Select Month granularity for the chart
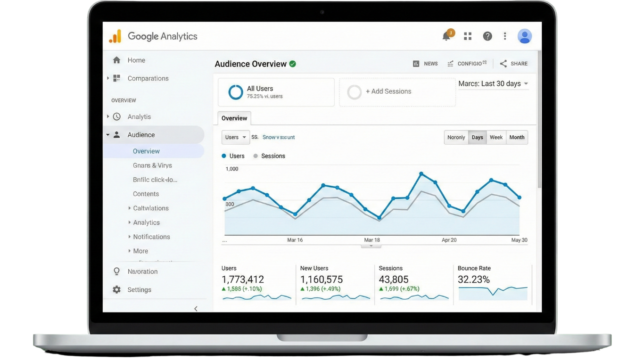This screenshot has height=362, width=644. click(517, 137)
